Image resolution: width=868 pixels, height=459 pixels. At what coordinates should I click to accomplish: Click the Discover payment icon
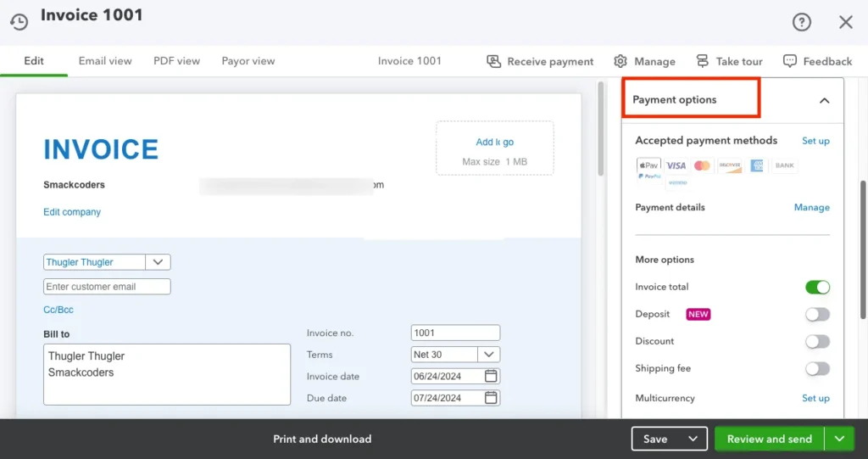click(x=730, y=165)
